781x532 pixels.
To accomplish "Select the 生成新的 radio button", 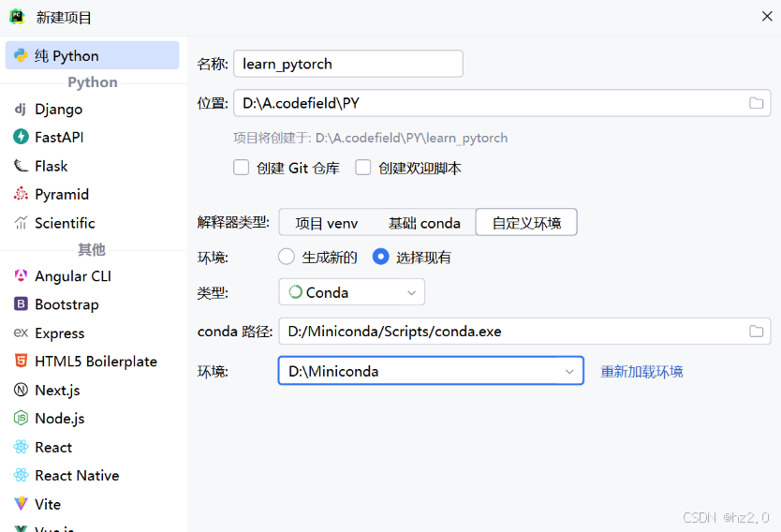I will click(x=287, y=257).
